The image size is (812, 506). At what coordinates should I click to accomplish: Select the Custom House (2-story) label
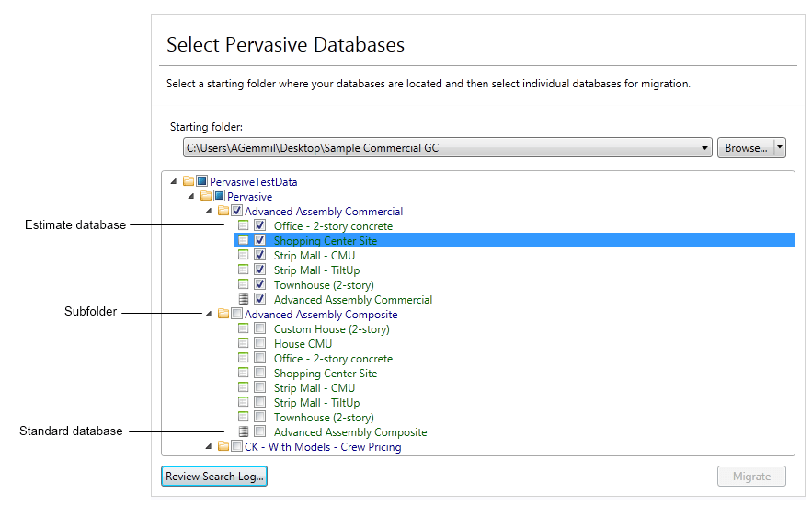coord(332,328)
